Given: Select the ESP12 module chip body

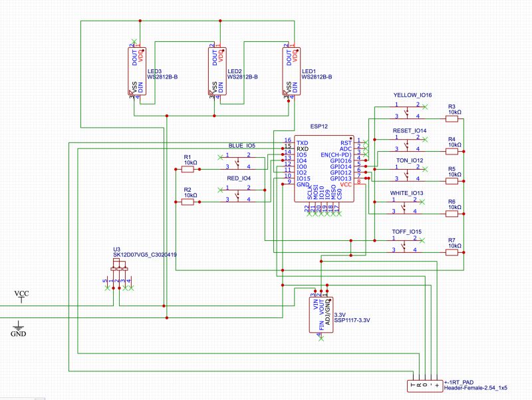Looking at the screenshot, I should tap(324, 168).
